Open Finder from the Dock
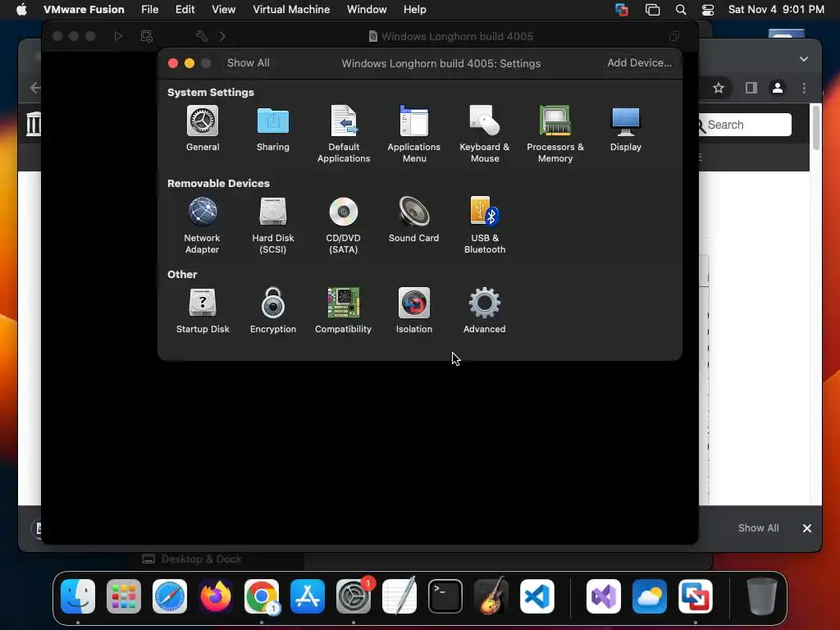The image size is (840, 630). pyautogui.click(x=78, y=596)
